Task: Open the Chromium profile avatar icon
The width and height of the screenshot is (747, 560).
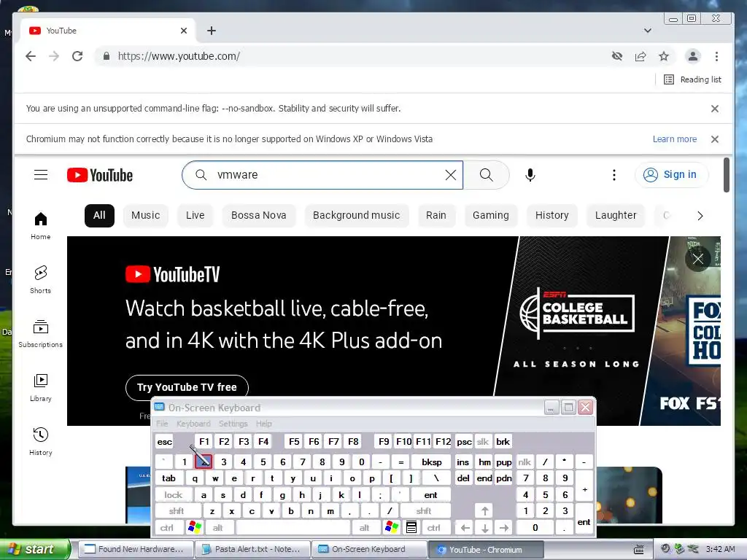Action: coord(693,56)
